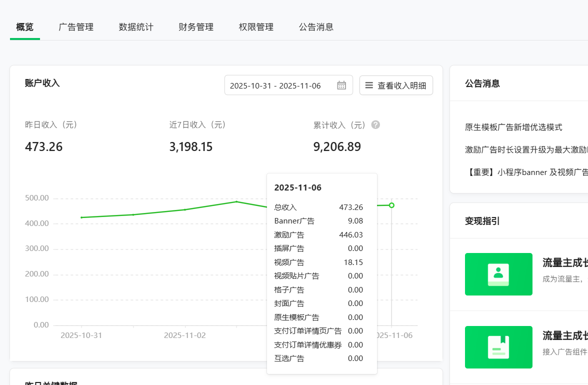Open the 公告消息 tab
Image resolution: width=588 pixels, height=385 pixels.
pos(316,27)
